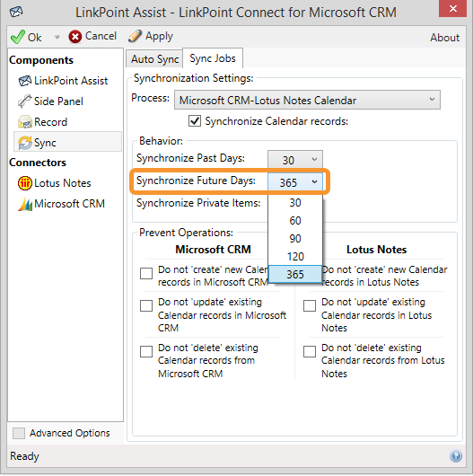This screenshot has width=473, height=476.
Task: Expand the Process dropdown
Action: 307,100
